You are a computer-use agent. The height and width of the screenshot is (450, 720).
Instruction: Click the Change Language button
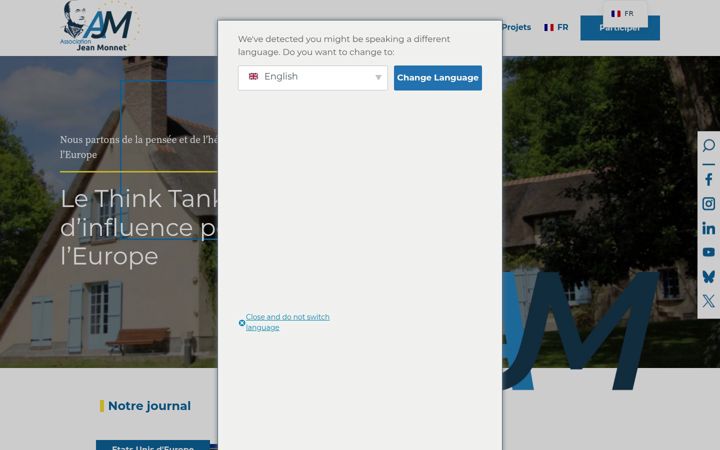(438, 78)
